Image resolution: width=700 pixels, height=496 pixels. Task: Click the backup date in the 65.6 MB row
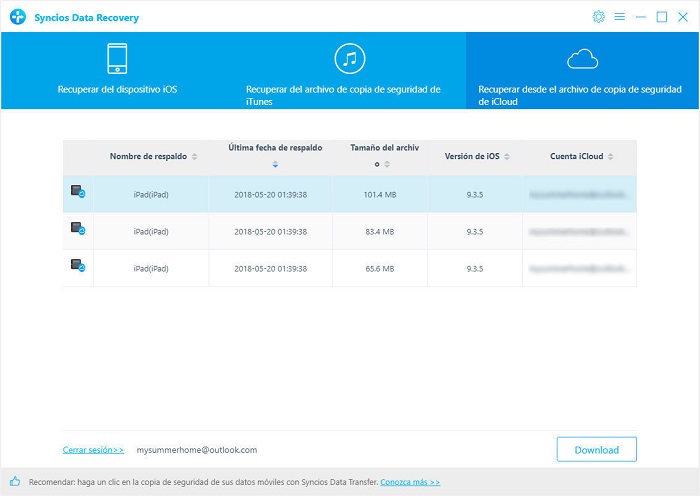point(271,269)
